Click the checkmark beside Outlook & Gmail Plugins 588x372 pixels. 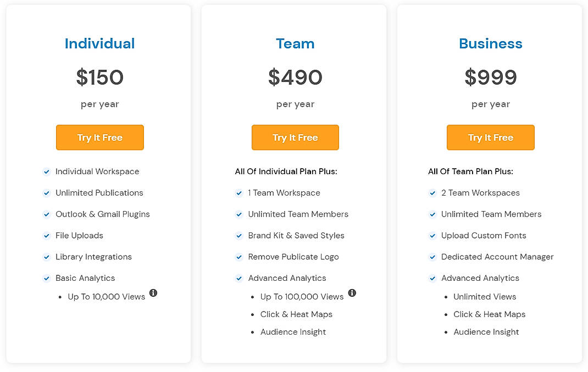[47, 214]
